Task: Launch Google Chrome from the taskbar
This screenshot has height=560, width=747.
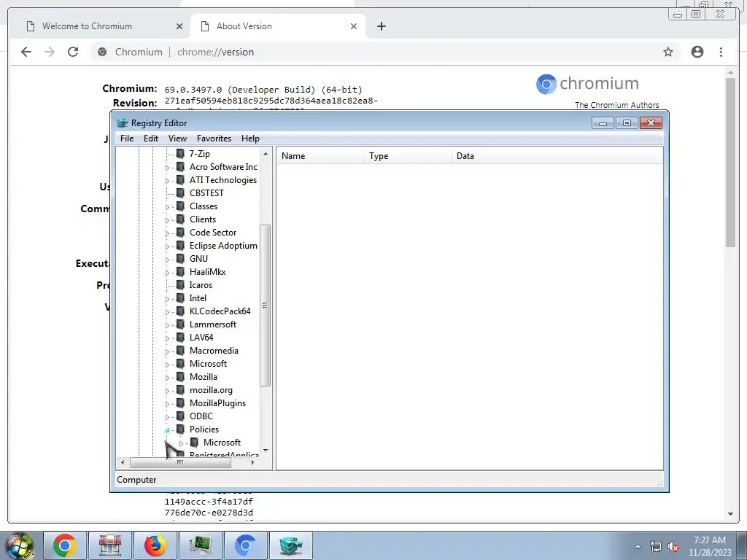Action: tap(65, 545)
